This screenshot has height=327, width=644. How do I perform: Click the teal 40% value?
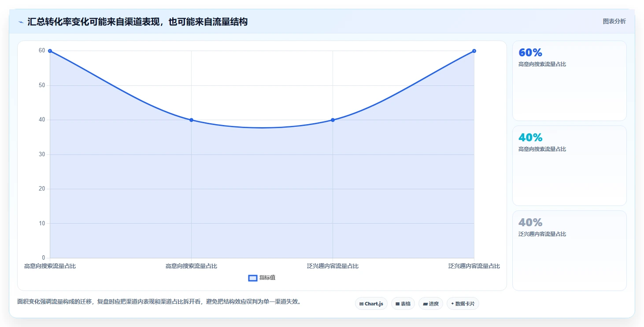[530, 137]
